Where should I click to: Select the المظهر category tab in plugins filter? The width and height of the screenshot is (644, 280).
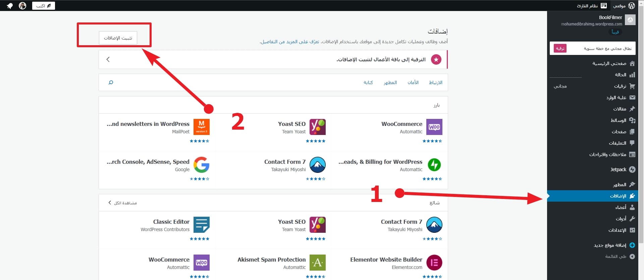pyautogui.click(x=390, y=82)
